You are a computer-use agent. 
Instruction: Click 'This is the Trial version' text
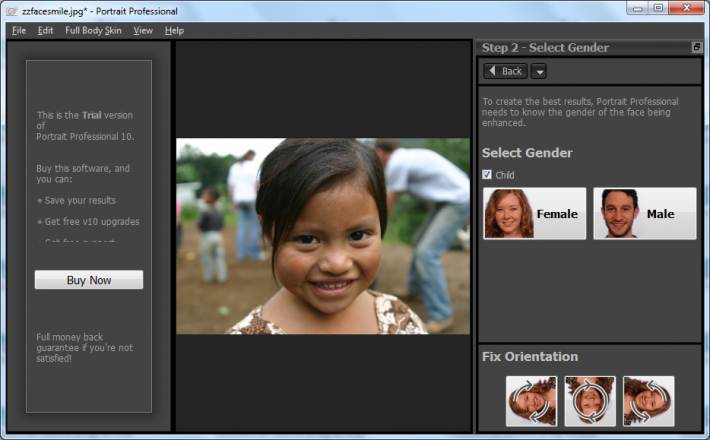pyautogui.click(x=85, y=126)
